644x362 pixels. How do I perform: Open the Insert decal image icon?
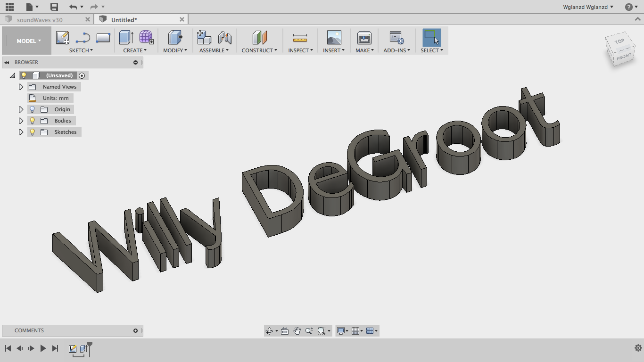(334, 38)
